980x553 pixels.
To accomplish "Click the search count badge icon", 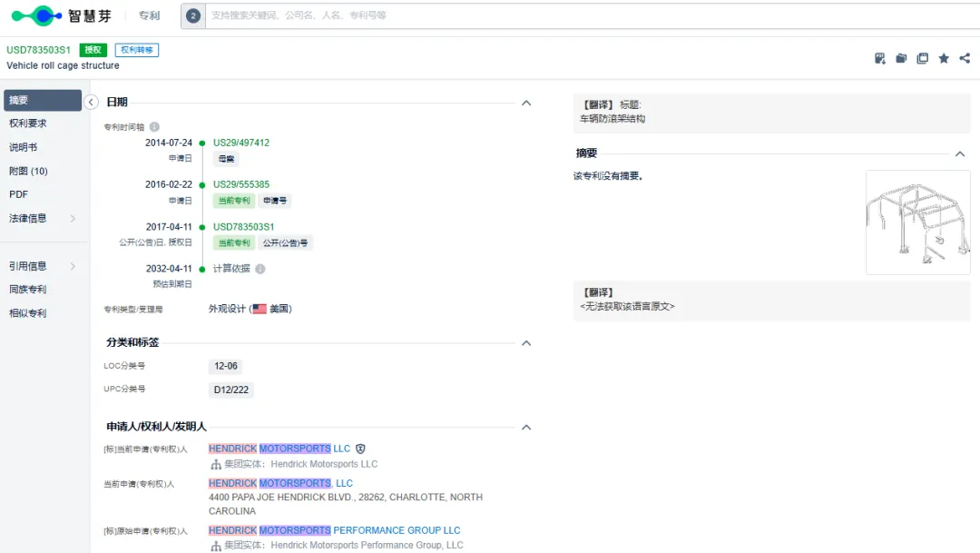I will pyautogui.click(x=193, y=15).
